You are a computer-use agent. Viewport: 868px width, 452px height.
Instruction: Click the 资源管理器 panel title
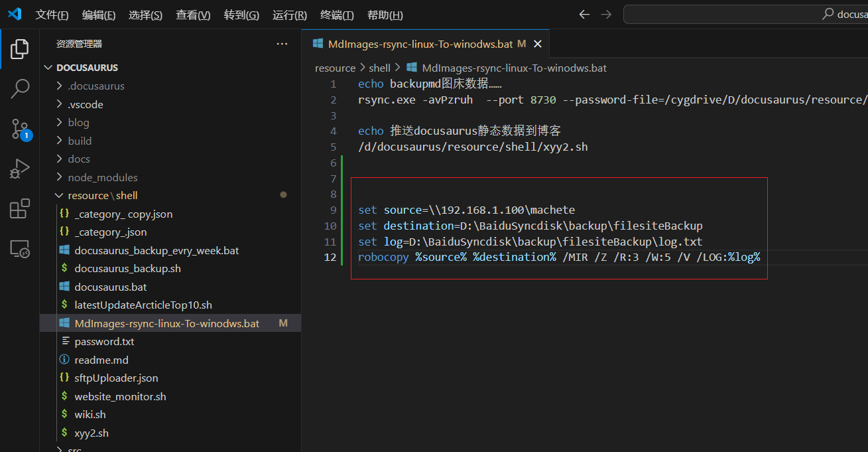coord(79,44)
